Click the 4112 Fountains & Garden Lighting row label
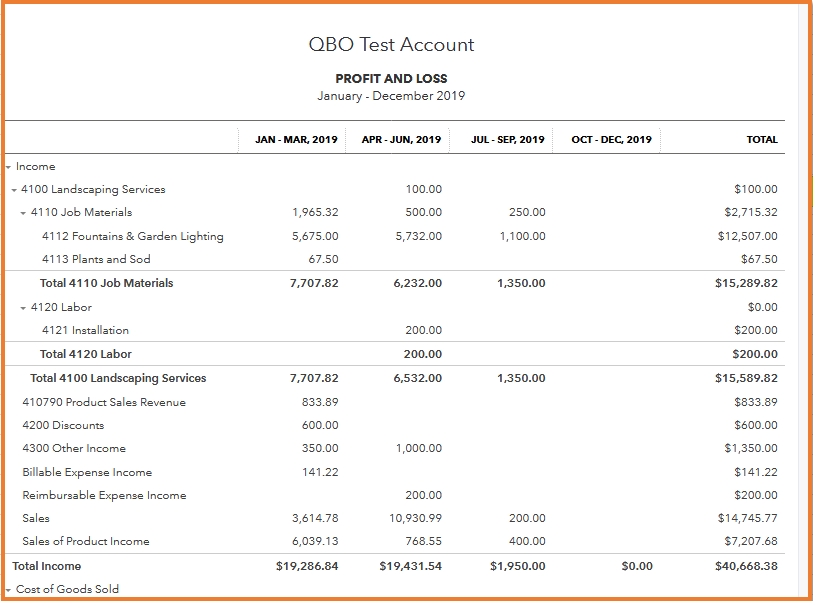The width and height of the screenshot is (813, 601). click(132, 237)
